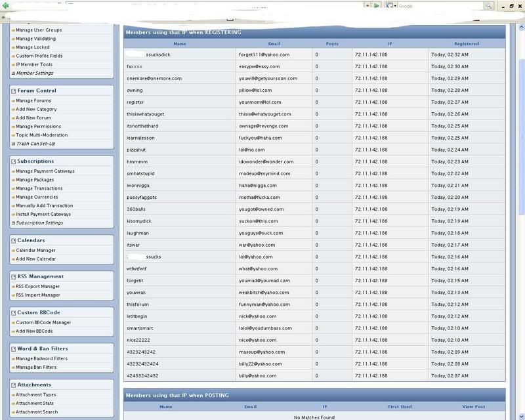Click the Registered column header
The image size is (525, 420).
coord(467,44)
